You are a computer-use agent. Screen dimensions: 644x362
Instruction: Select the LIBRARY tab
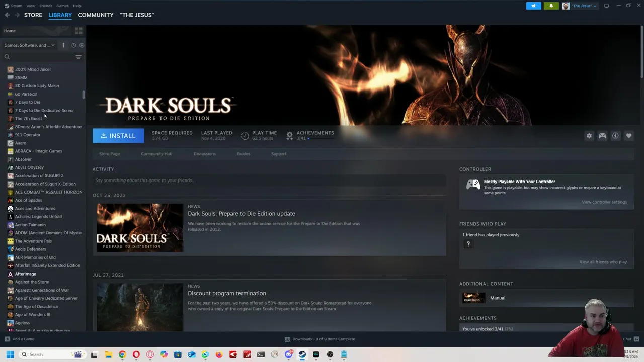[x=60, y=15]
